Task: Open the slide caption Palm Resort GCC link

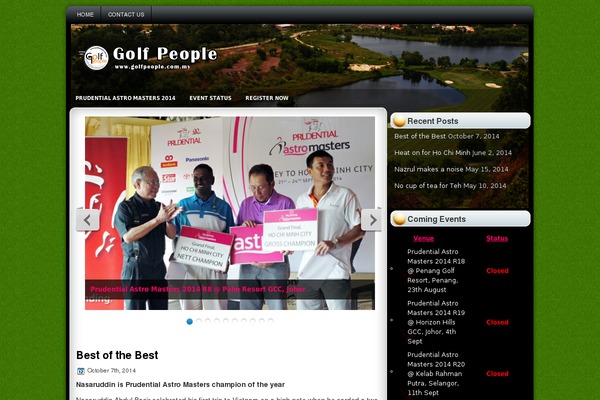Action: point(198,289)
